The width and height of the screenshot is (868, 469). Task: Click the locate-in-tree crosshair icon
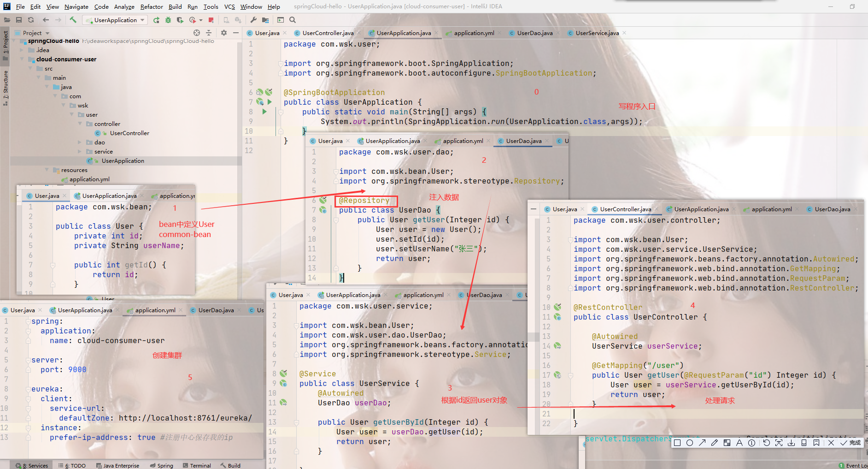[197, 33]
